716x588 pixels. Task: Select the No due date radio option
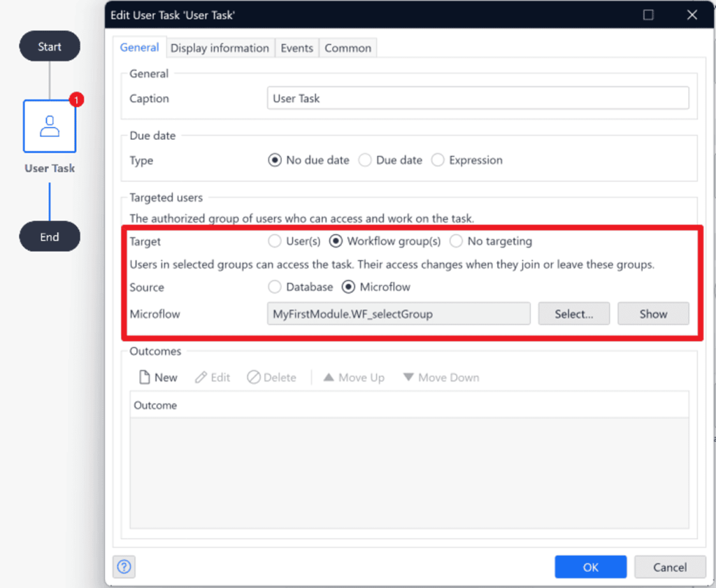(x=308, y=160)
